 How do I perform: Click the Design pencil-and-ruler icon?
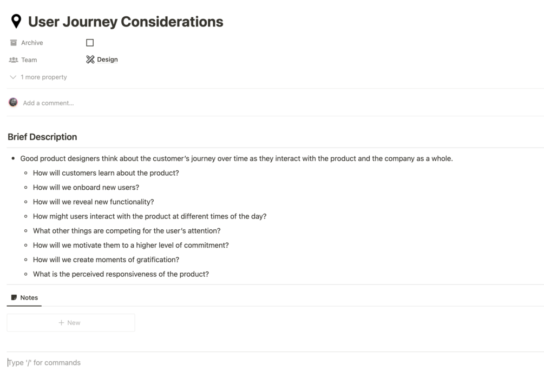coord(90,59)
